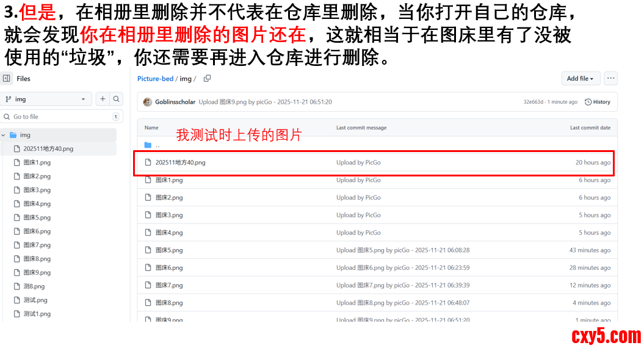Select 图床6.png in file tree
This screenshot has width=644, height=348.
click(x=37, y=231)
